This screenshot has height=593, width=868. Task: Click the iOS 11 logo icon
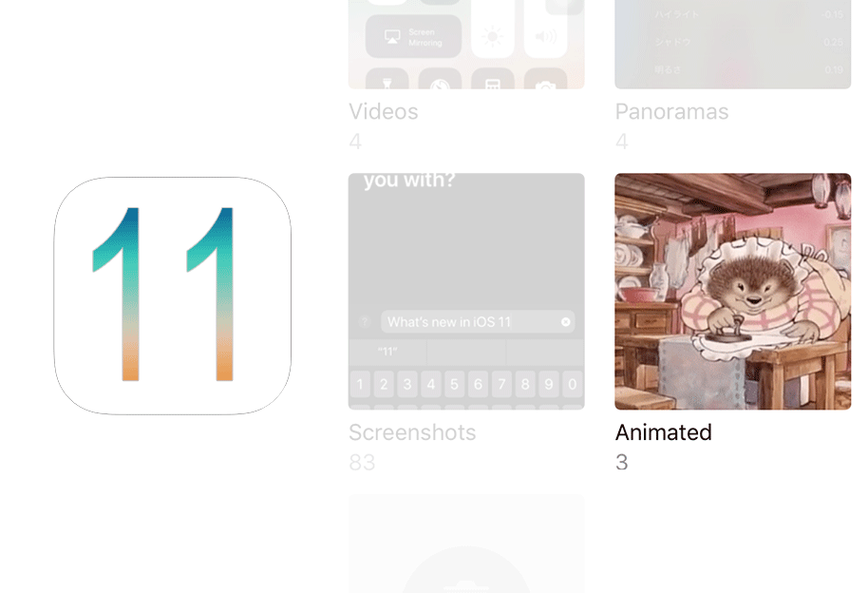pyautogui.click(x=172, y=296)
